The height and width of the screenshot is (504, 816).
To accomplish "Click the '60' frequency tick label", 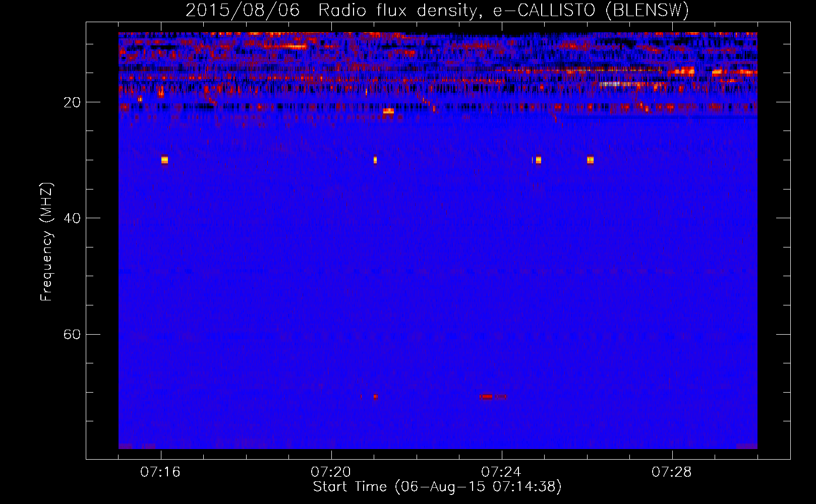I will click(72, 335).
